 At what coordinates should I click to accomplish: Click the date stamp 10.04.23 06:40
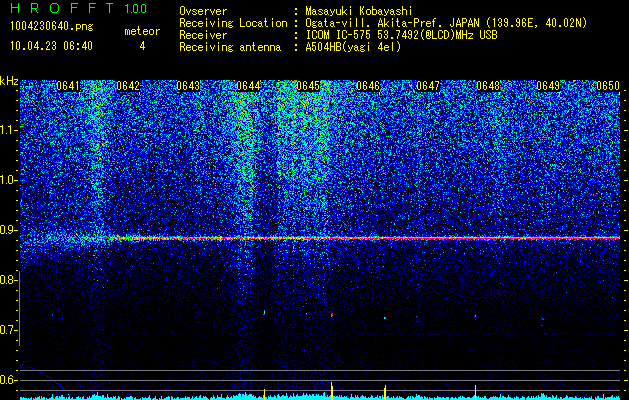tap(51, 46)
